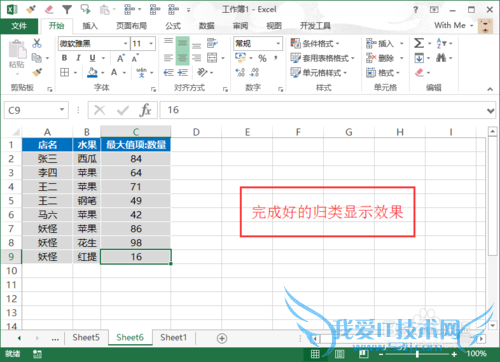Align text to the left
The width and height of the screenshot is (500, 362).
[x=168, y=58]
